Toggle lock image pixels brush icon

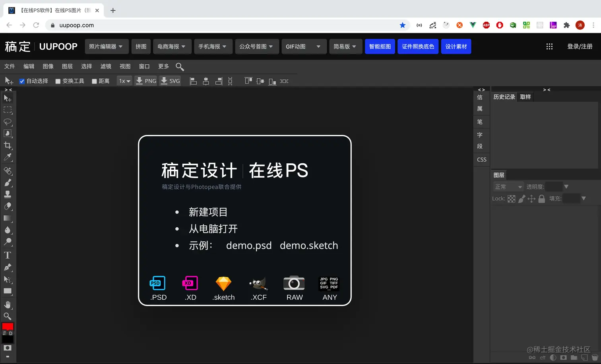click(x=522, y=199)
